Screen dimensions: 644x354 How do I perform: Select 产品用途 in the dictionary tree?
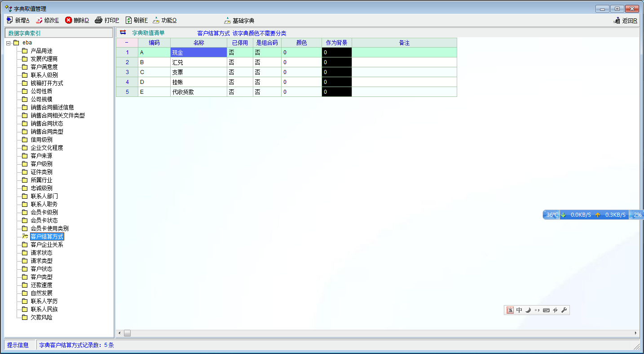[x=41, y=51]
